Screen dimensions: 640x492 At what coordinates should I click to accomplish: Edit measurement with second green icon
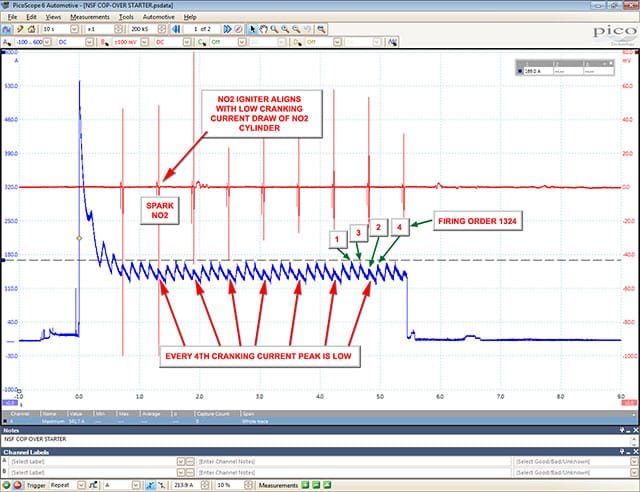pyautogui.click(x=316, y=485)
